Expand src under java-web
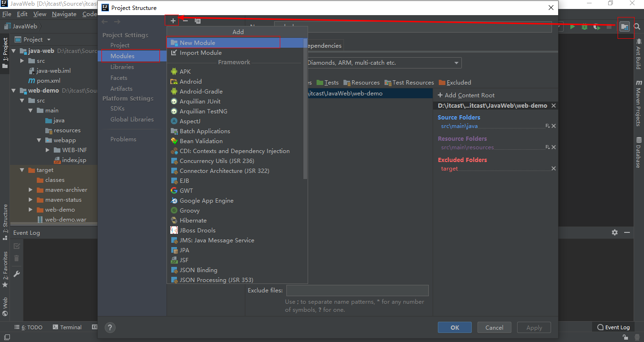Screen dimensions: 644x342 22,61
